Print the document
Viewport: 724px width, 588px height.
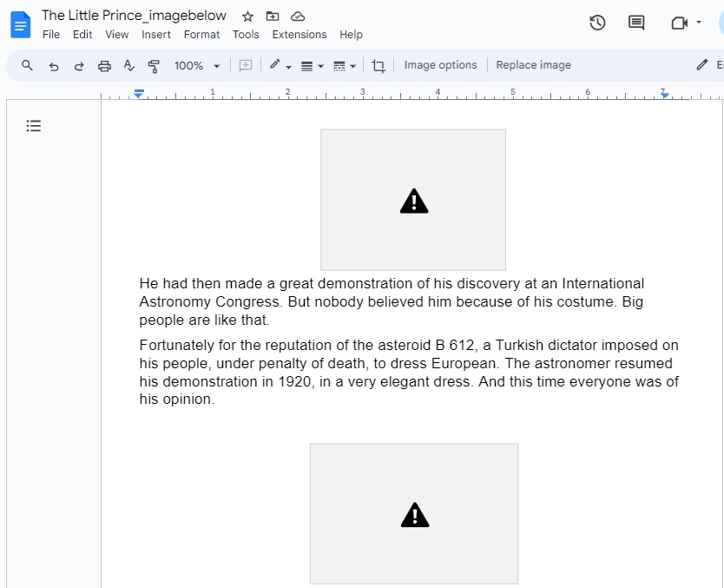[x=104, y=65]
